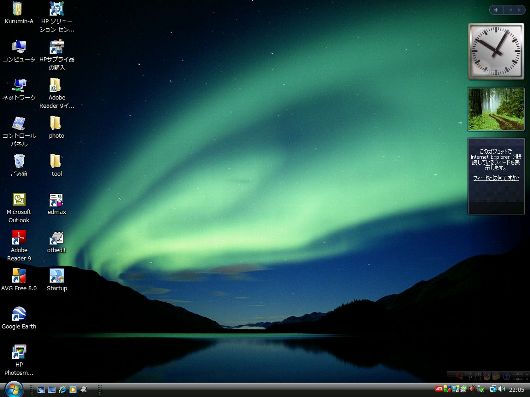The width and height of the screenshot is (530, 397).
Task: Select the Adobe Reader folder icon
Action: (x=56, y=93)
